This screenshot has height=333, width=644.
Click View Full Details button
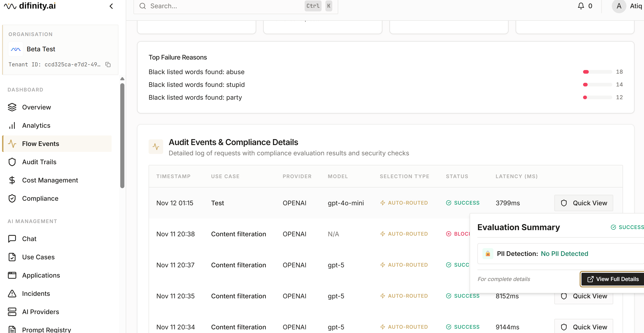click(x=613, y=279)
